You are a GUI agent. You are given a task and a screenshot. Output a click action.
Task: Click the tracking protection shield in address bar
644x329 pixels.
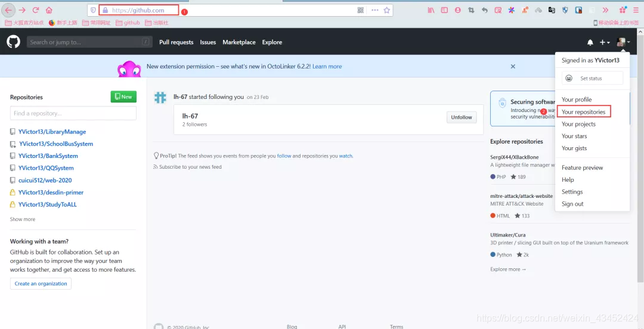[x=93, y=10]
